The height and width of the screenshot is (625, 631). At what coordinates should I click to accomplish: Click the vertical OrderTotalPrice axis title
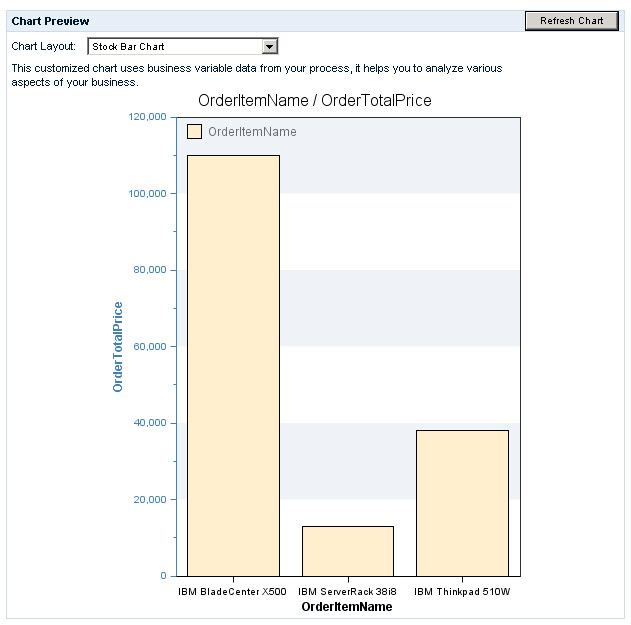click(118, 347)
